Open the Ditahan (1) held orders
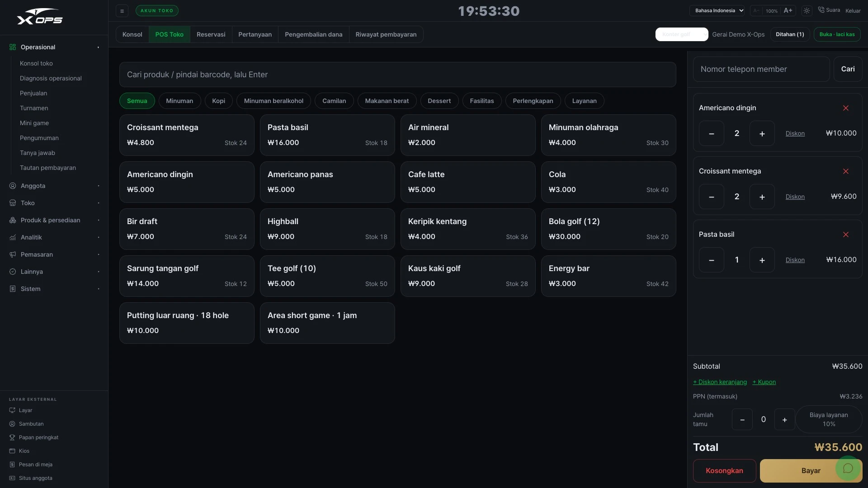 pos(790,34)
